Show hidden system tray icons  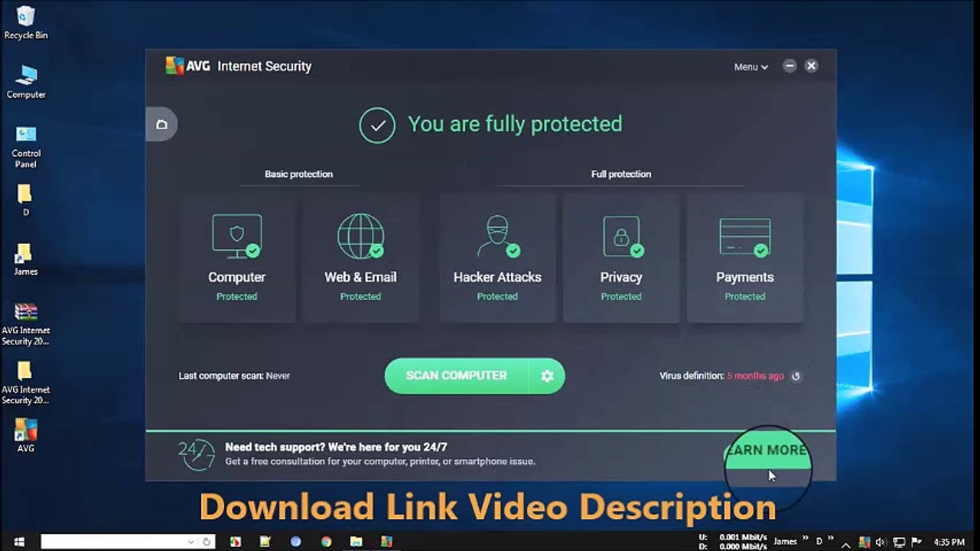pos(846,543)
